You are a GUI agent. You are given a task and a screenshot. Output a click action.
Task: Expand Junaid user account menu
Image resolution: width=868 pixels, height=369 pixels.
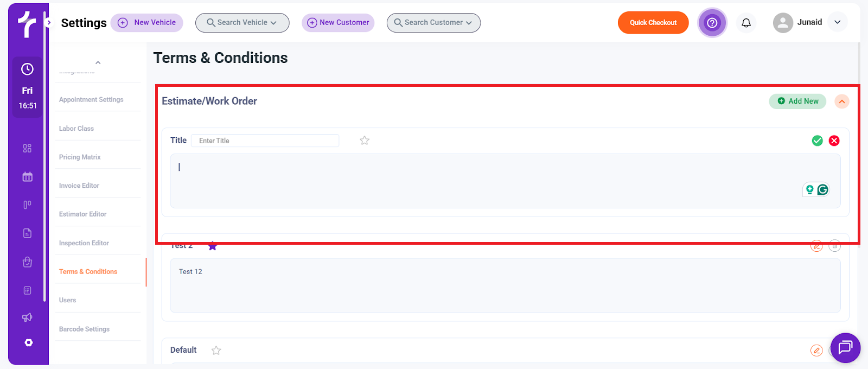coord(837,22)
